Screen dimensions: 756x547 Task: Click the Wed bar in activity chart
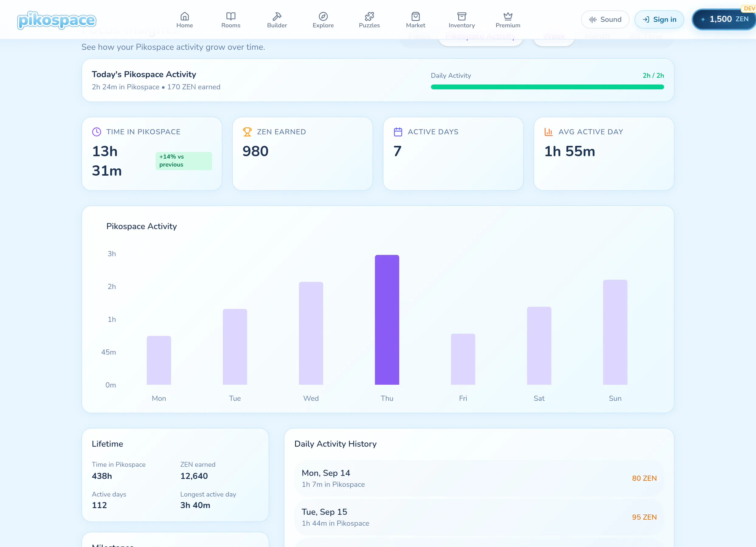tap(311, 333)
